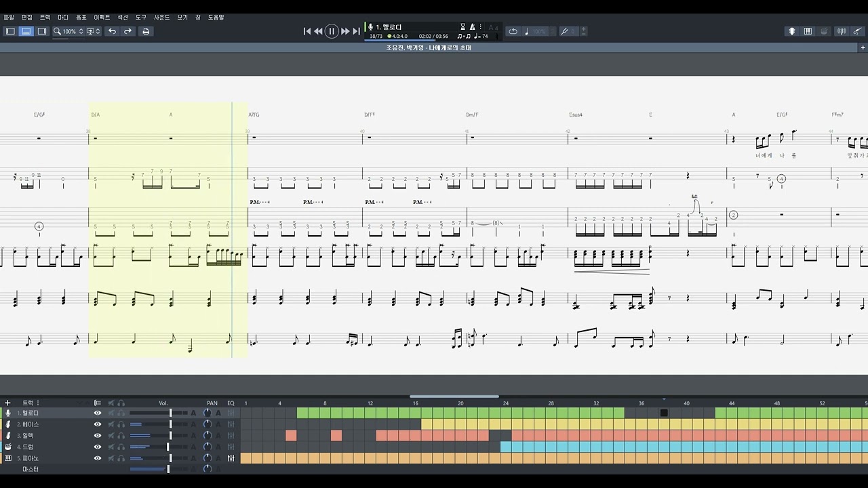Add a new file tab
This screenshot has height=488, width=868.
(863, 48)
